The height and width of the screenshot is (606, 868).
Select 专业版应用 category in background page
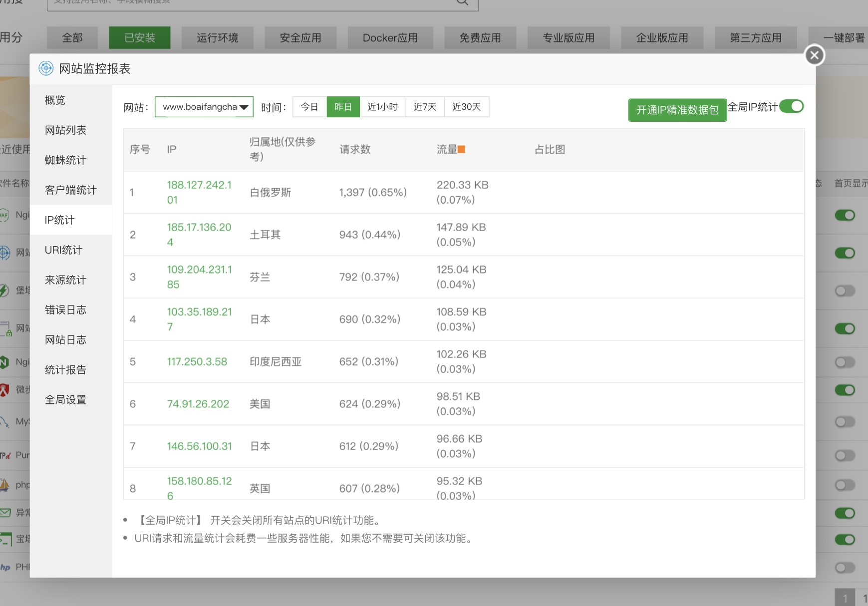(569, 38)
